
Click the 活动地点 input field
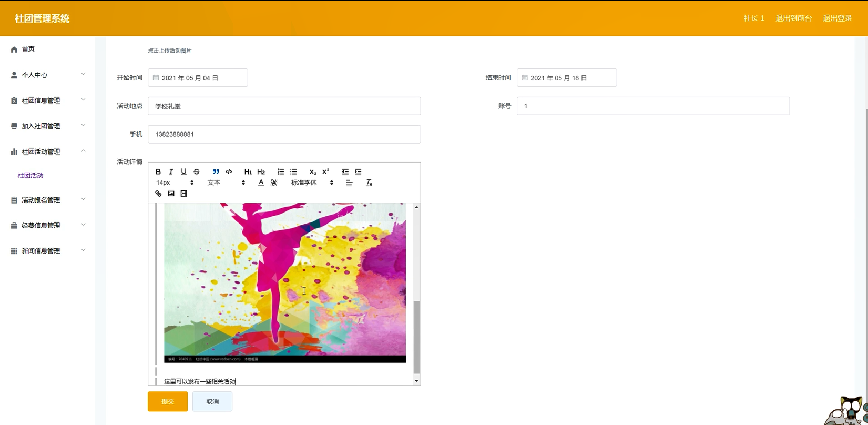point(284,106)
